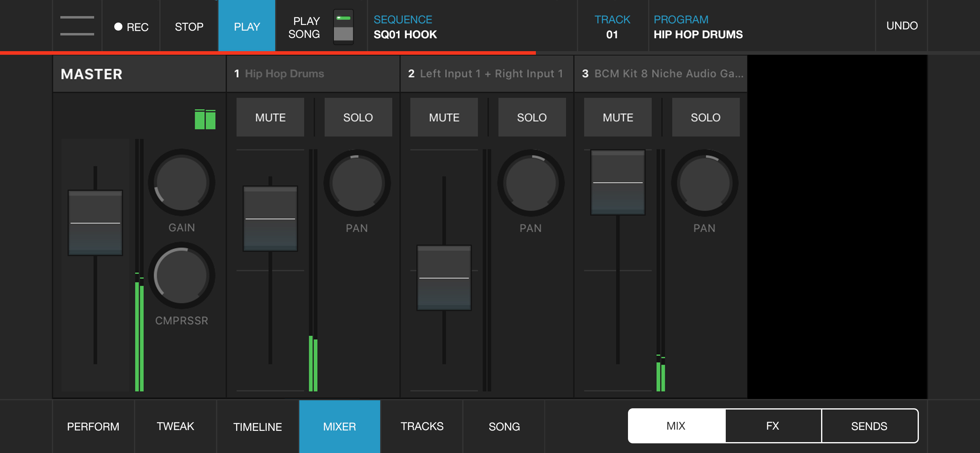Open the TRACK 01 selector
The height and width of the screenshot is (453, 980).
coord(612,27)
